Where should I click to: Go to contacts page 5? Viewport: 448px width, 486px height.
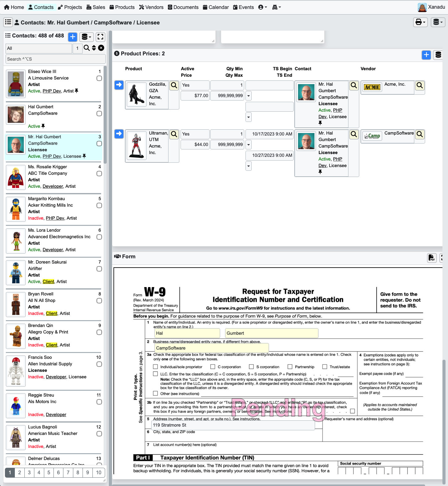point(49,472)
